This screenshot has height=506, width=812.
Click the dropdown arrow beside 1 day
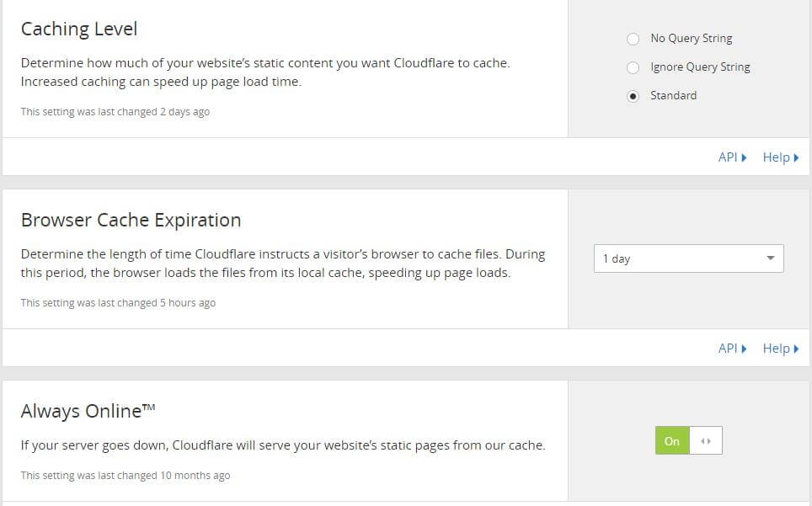pyautogui.click(x=771, y=258)
